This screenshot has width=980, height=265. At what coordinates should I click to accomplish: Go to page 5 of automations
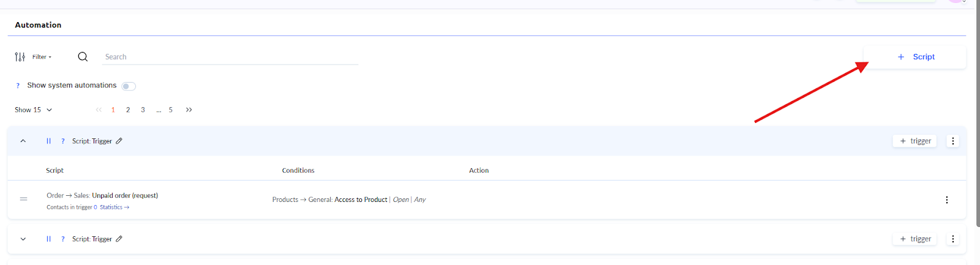[x=171, y=110]
